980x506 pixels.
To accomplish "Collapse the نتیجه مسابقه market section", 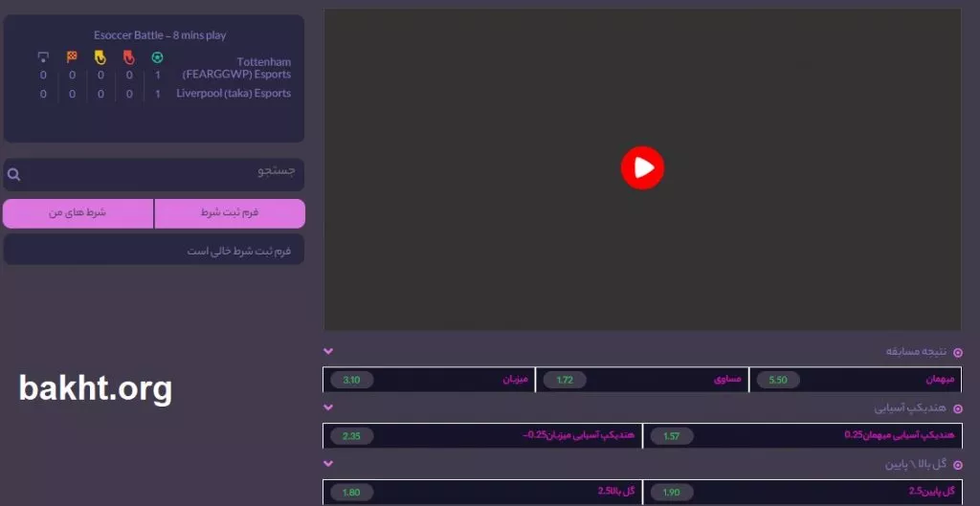I will (328, 351).
